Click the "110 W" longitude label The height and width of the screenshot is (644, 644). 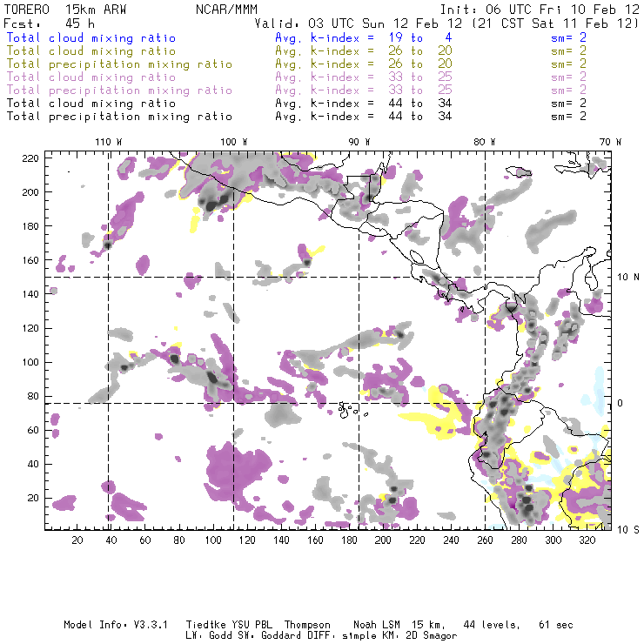109,142
